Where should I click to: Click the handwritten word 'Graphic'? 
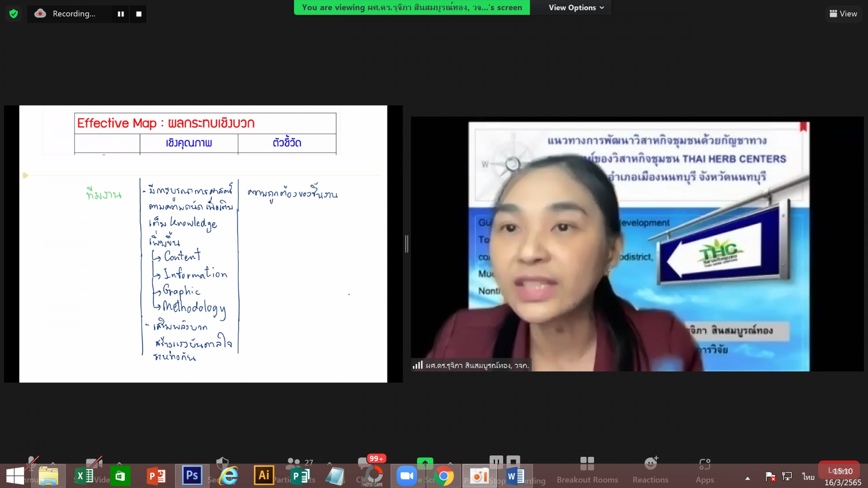tap(181, 291)
